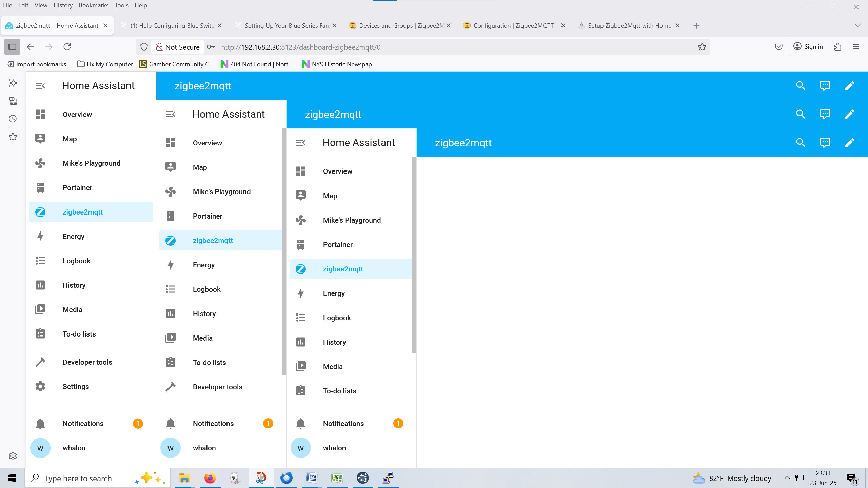Open Logbook in innermost sidebar
Viewport: 868px width, 488px height.
point(351,318)
